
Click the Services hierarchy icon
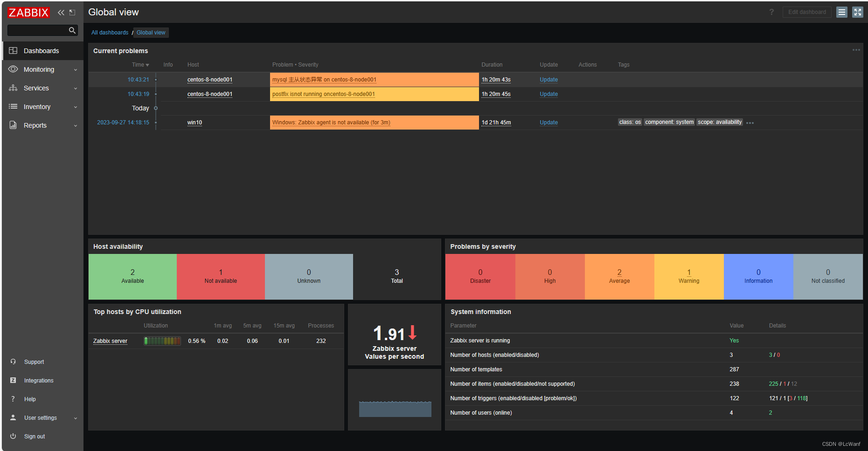coord(13,88)
